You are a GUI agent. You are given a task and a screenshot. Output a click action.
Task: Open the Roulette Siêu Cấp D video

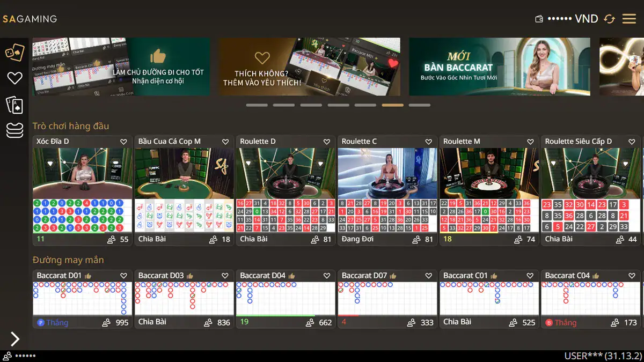pos(591,173)
